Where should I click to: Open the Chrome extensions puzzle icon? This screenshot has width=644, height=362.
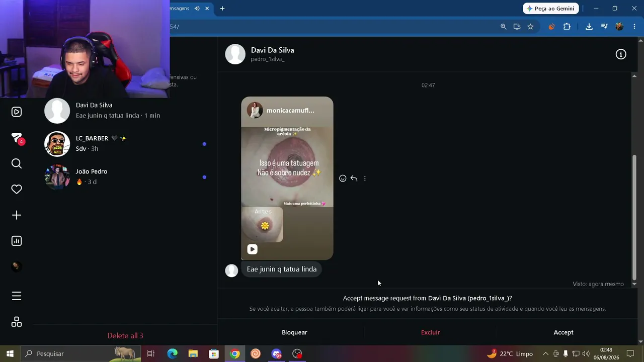567,27
